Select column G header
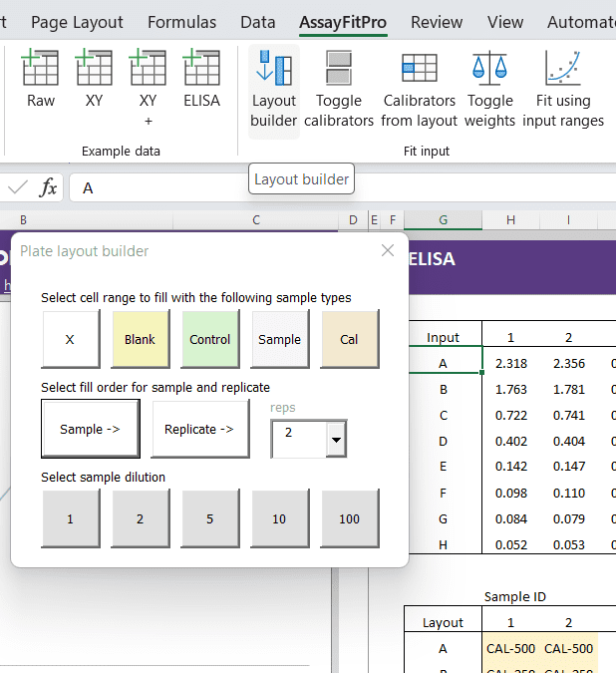This screenshot has height=673, width=616. 443,220
